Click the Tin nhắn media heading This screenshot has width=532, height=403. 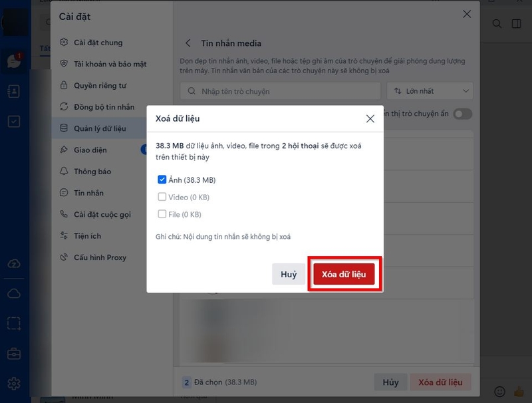point(231,43)
